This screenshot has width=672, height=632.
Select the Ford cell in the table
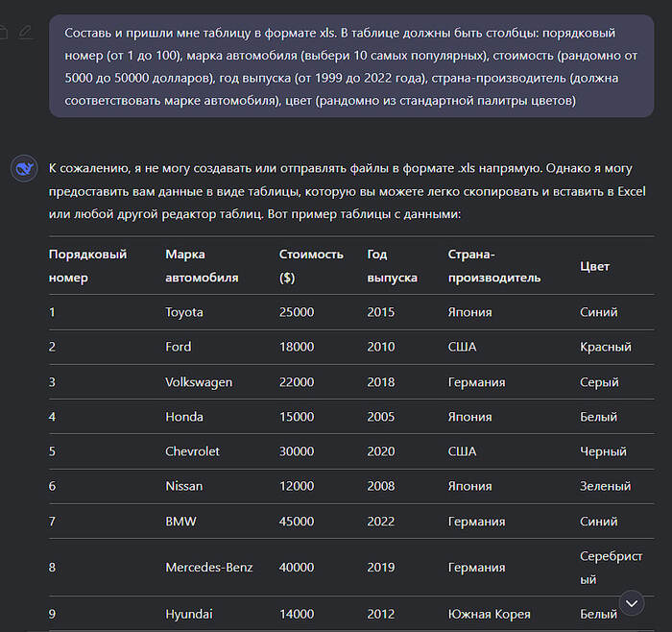click(x=178, y=347)
